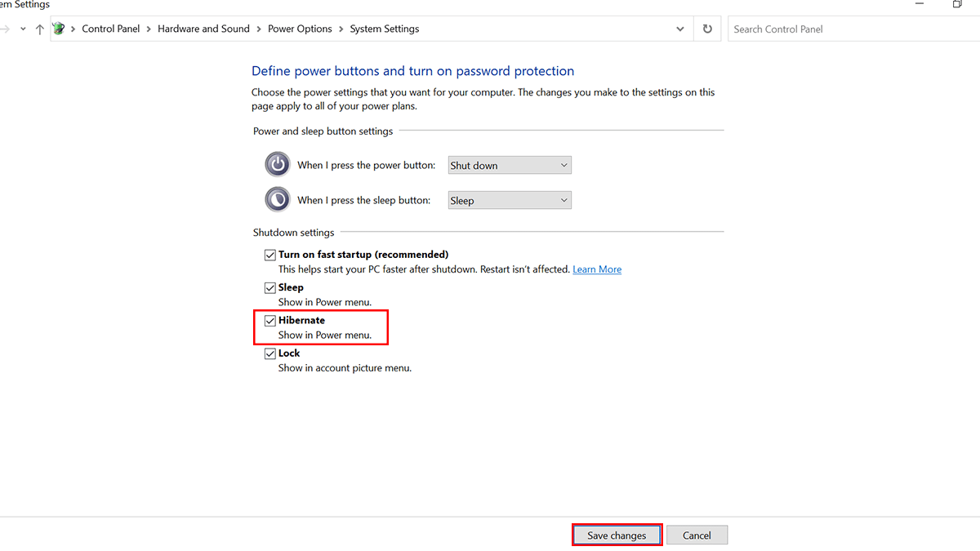Image resolution: width=980 pixels, height=551 pixels.
Task: Open the Learn More link
Action: [597, 269]
